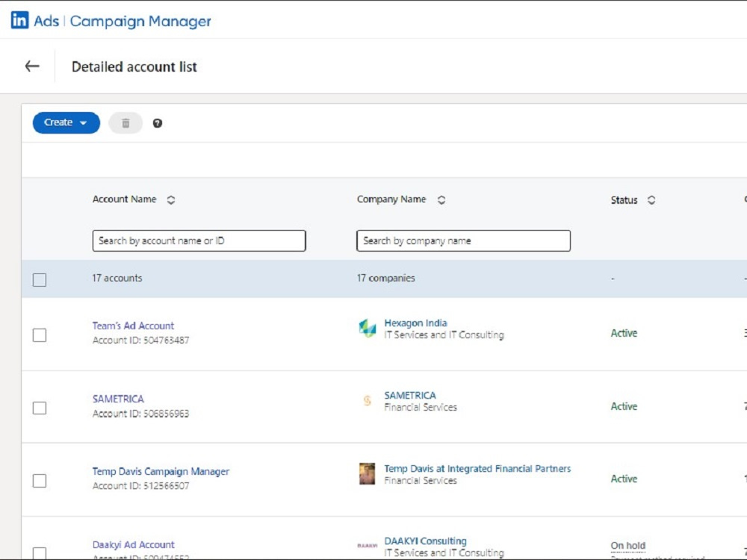The width and height of the screenshot is (747, 560).
Task: Click IT Services and IT Consulting under Hexagon India
Action: pyautogui.click(x=444, y=335)
